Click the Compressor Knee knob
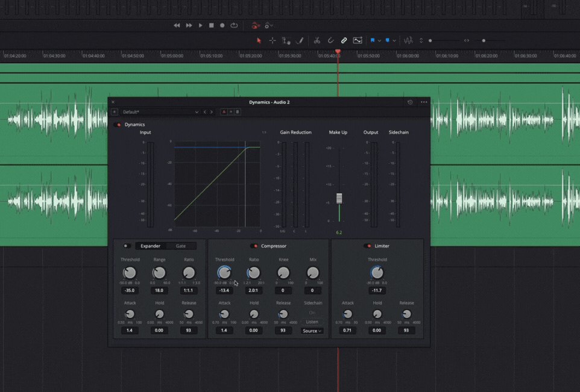Viewport: 580px width, 392px height. click(283, 273)
